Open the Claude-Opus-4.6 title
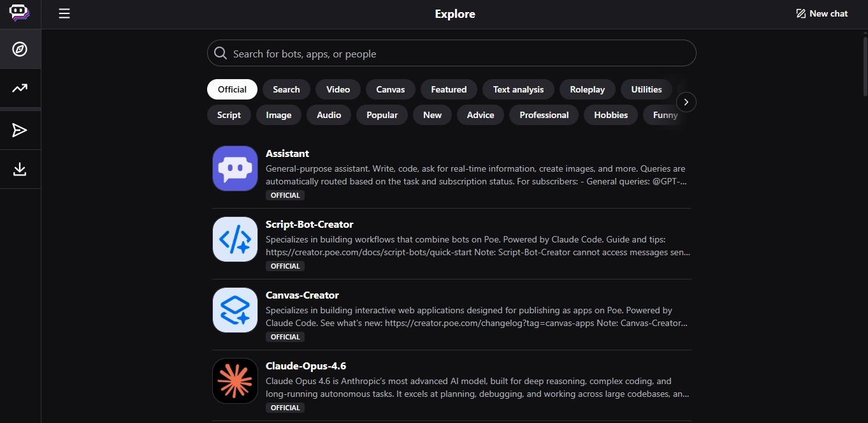 tap(306, 366)
